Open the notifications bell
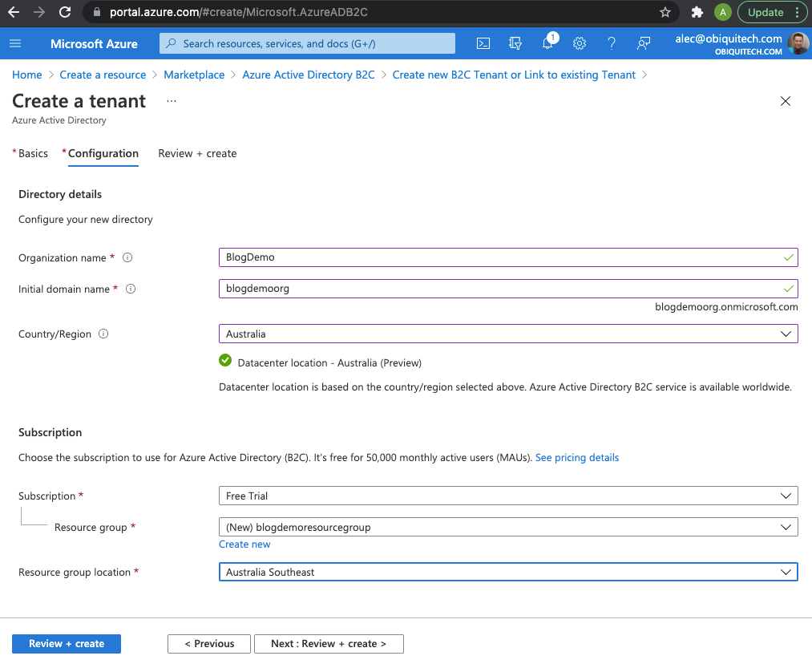This screenshot has height=672, width=812. pyautogui.click(x=548, y=43)
